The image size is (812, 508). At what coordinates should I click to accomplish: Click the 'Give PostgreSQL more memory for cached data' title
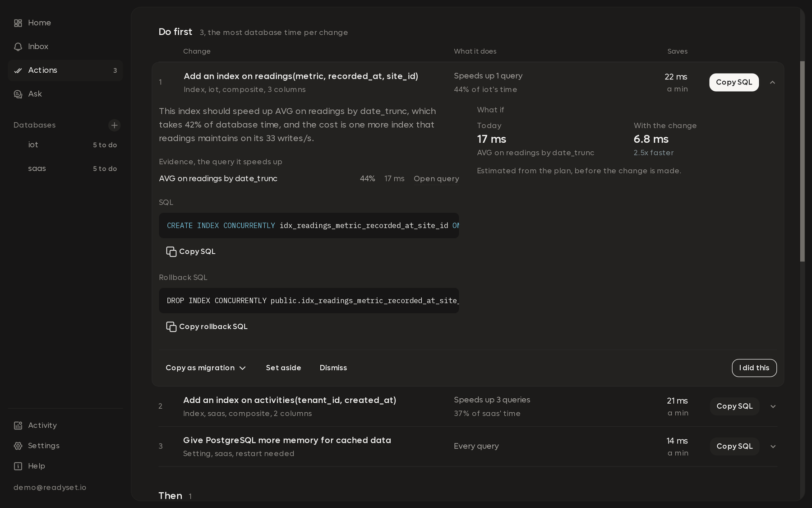point(287,440)
